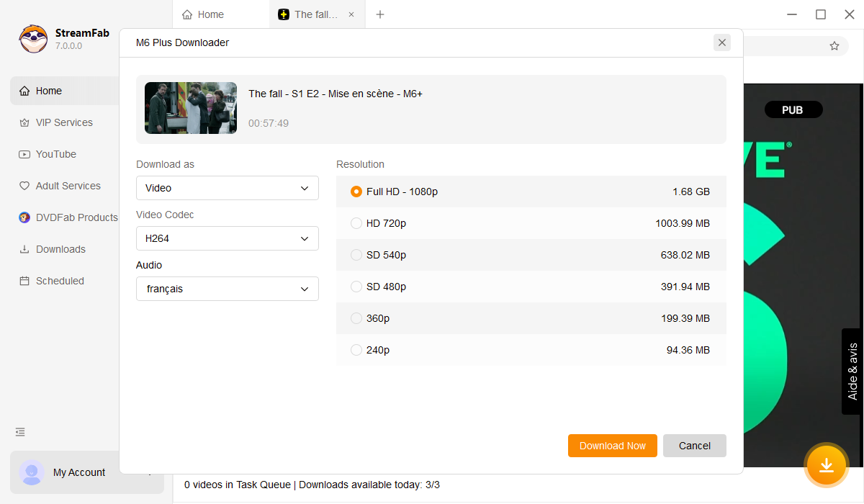864x504 pixels.
Task: Select YouTube in the sidebar
Action: click(x=55, y=154)
